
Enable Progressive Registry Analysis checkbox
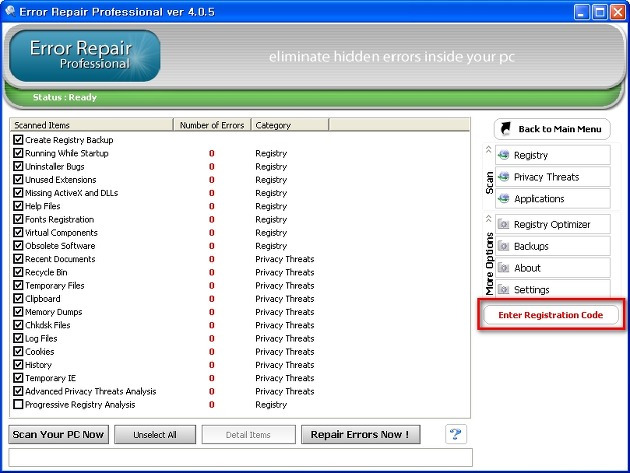click(18, 404)
